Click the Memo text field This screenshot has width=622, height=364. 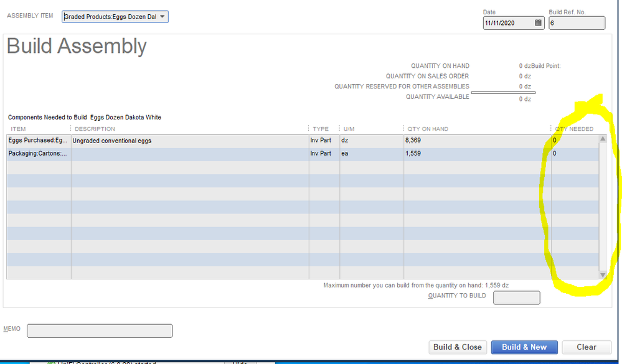coord(100,330)
